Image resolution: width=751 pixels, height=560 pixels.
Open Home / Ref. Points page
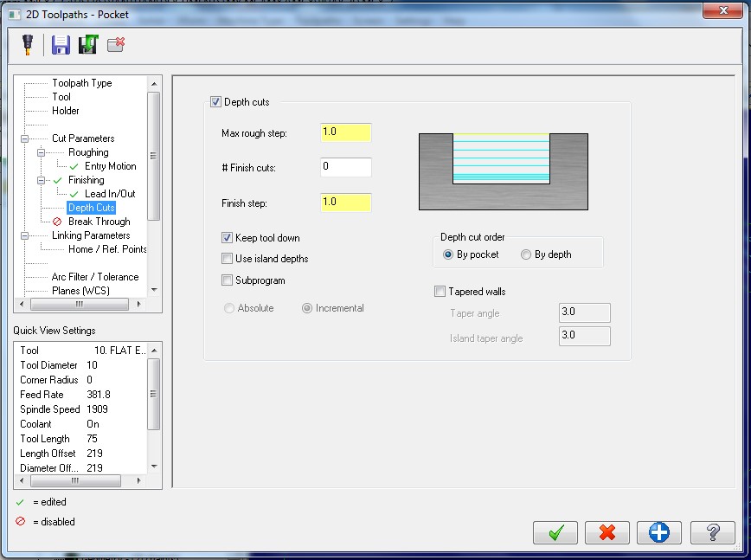tap(107, 249)
